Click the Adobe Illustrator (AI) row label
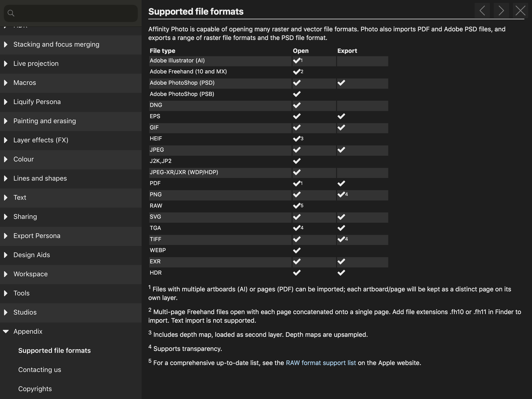The width and height of the screenshot is (532, 399). point(177,61)
